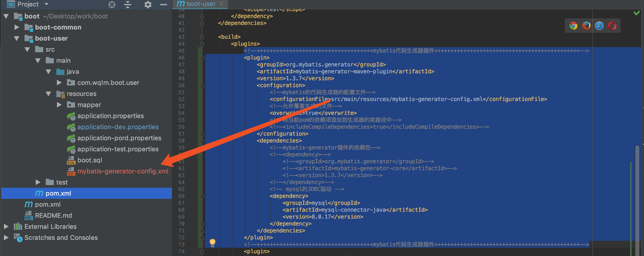Open the Project view dropdown
This screenshot has width=644, height=256.
47,4
